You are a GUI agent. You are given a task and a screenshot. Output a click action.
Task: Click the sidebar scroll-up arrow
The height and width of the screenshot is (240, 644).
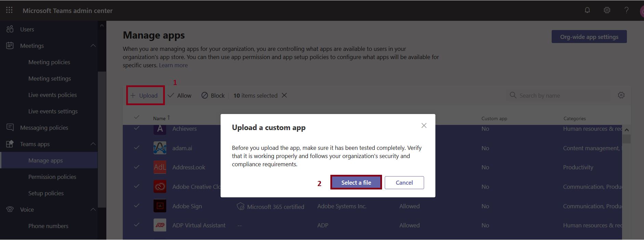[x=102, y=26]
